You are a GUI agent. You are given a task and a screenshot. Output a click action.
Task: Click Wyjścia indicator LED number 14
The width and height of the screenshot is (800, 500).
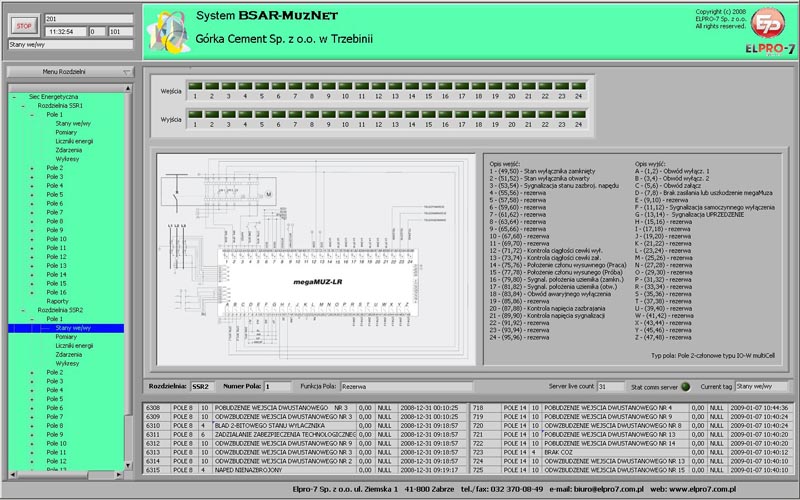(x=412, y=114)
